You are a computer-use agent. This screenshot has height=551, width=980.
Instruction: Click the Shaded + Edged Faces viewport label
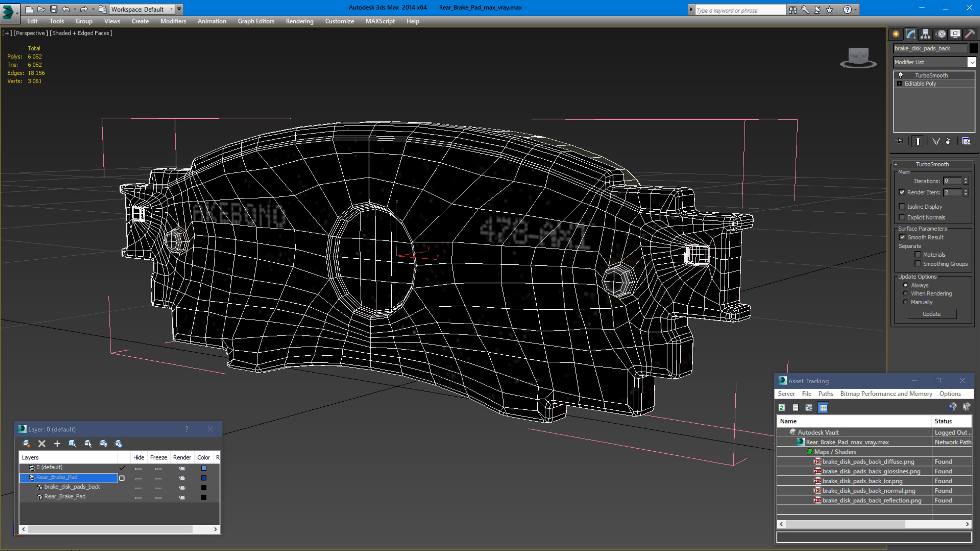[81, 33]
